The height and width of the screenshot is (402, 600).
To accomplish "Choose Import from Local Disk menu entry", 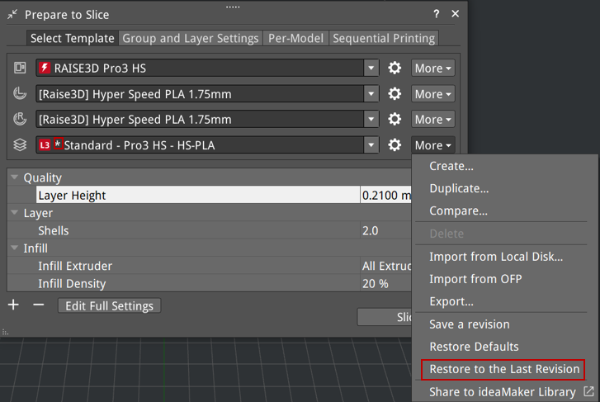I will click(x=496, y=256).
